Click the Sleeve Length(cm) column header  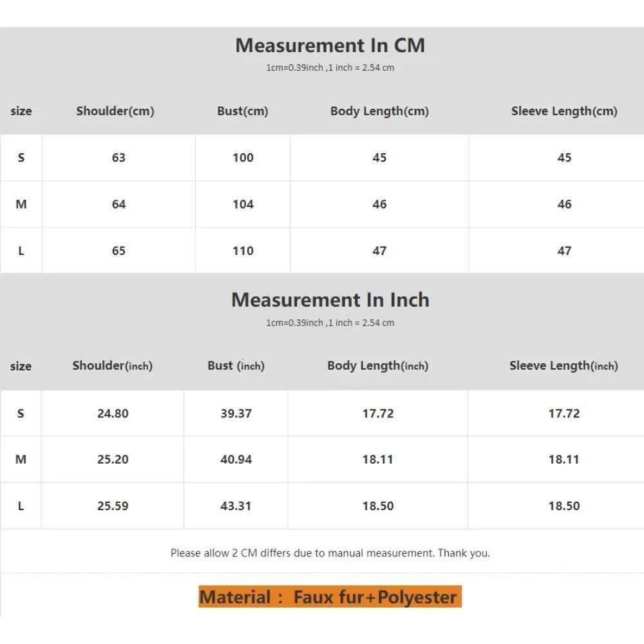(564, 111)
